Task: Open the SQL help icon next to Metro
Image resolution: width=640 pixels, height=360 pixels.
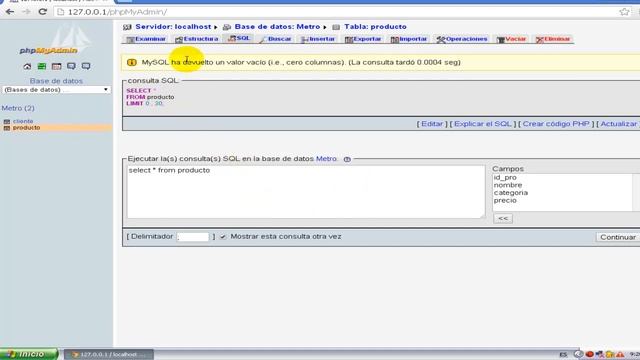Action: click(x=347, y=159)
